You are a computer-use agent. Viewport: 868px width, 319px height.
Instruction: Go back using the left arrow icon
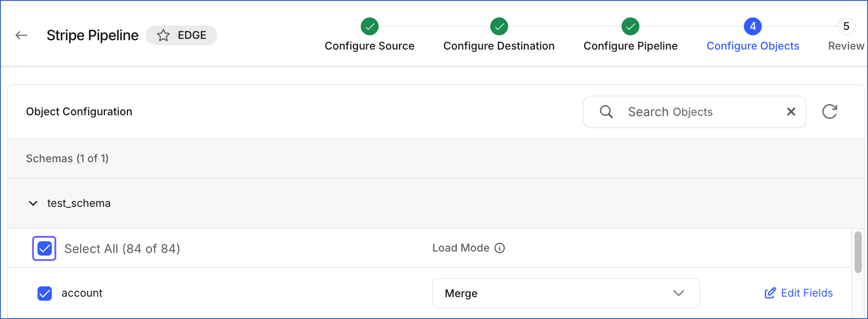pos(21,35)
